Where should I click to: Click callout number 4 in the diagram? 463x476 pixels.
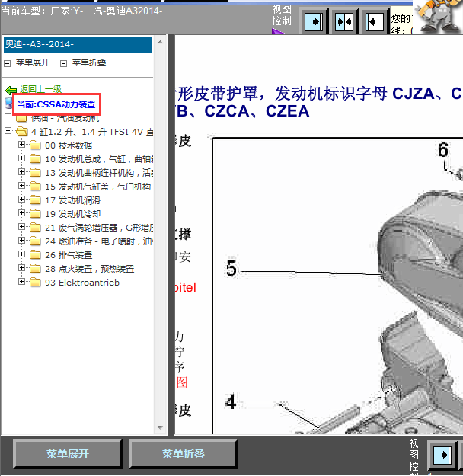(231, 401)
